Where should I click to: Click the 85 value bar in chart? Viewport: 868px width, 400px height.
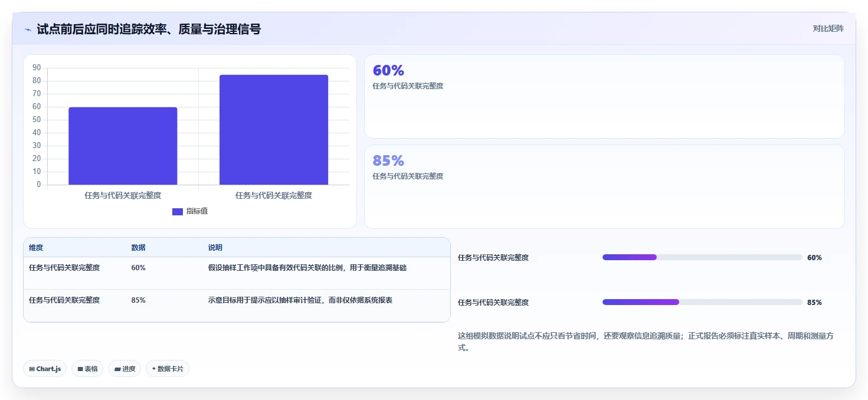click(274, 130)
